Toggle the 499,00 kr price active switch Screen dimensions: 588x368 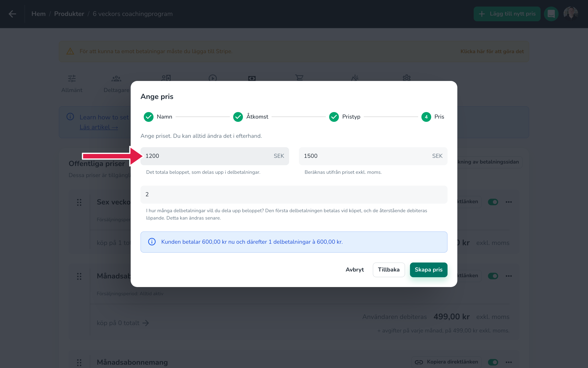tap(493, 276)
